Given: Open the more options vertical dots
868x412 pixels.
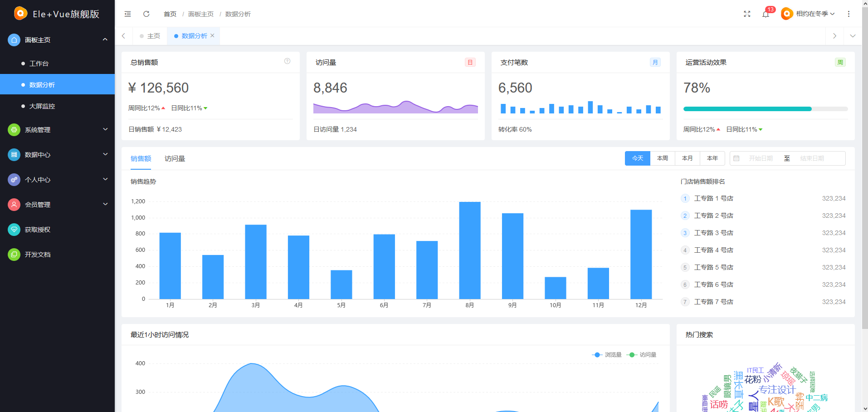Looking at the screenshot, I should point(848,14).
